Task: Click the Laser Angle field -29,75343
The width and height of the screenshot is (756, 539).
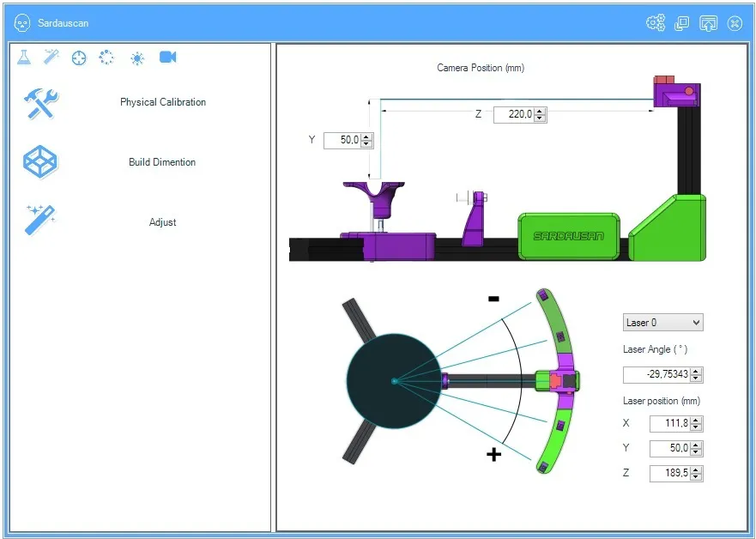Action: click(656, 374)
